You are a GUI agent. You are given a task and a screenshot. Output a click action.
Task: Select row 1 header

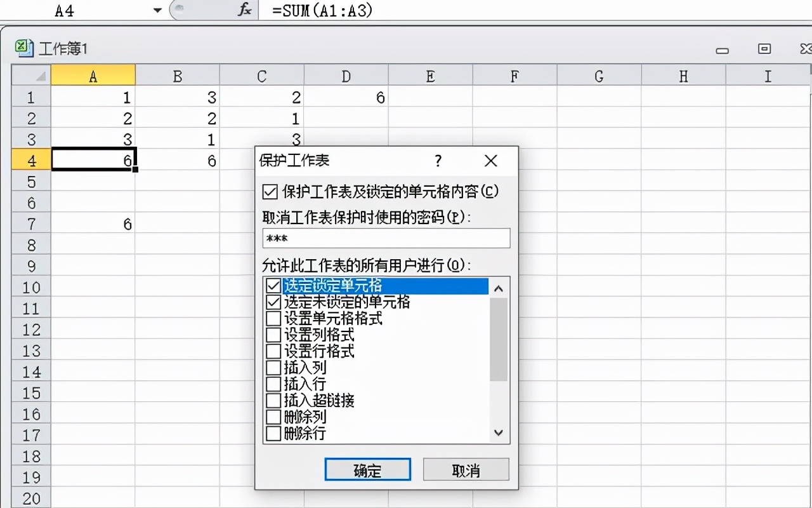(x=31, y=97)
